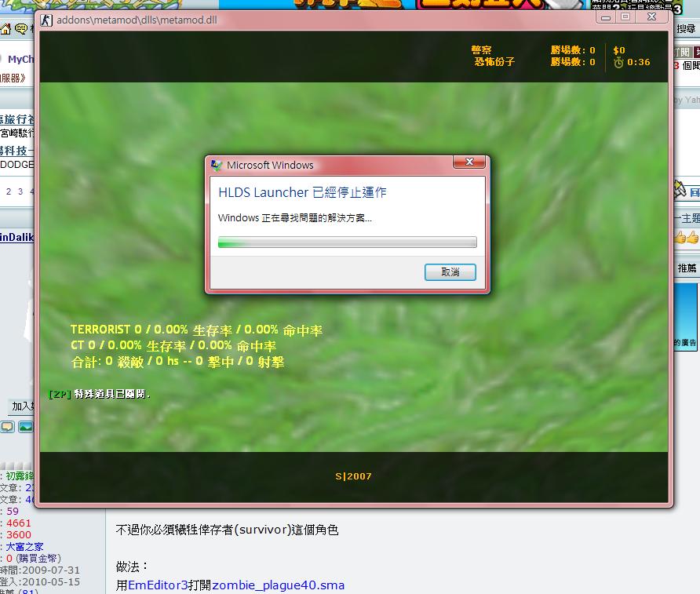The height and width of the screenshot is (594, 700).
Task: Click the (購買金幣) text in the profile
Action: (38, 559)
